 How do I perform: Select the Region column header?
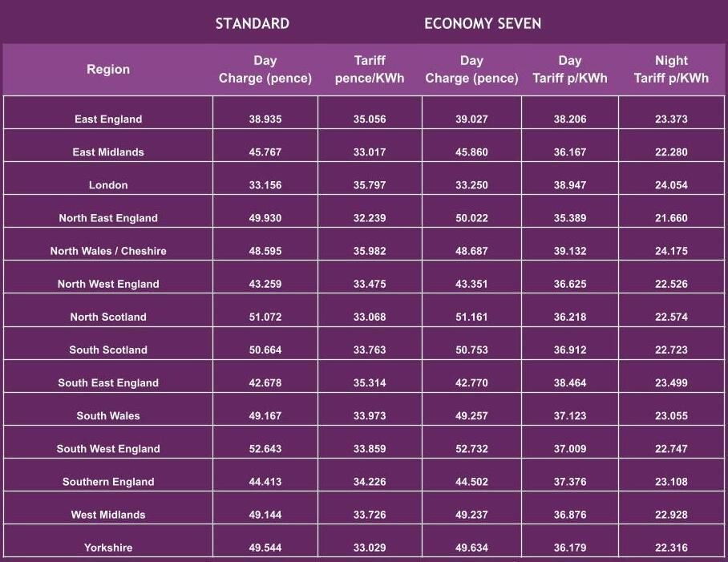108,70
